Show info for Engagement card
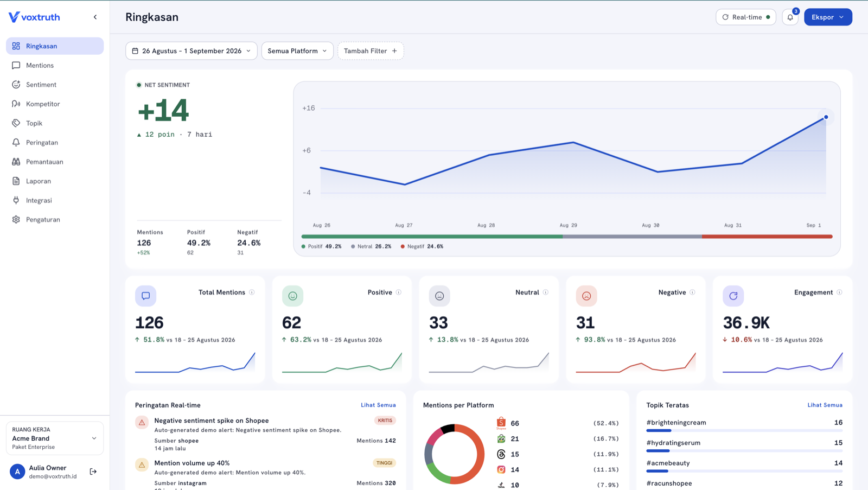The image size is (868, 490). (839, 292)
